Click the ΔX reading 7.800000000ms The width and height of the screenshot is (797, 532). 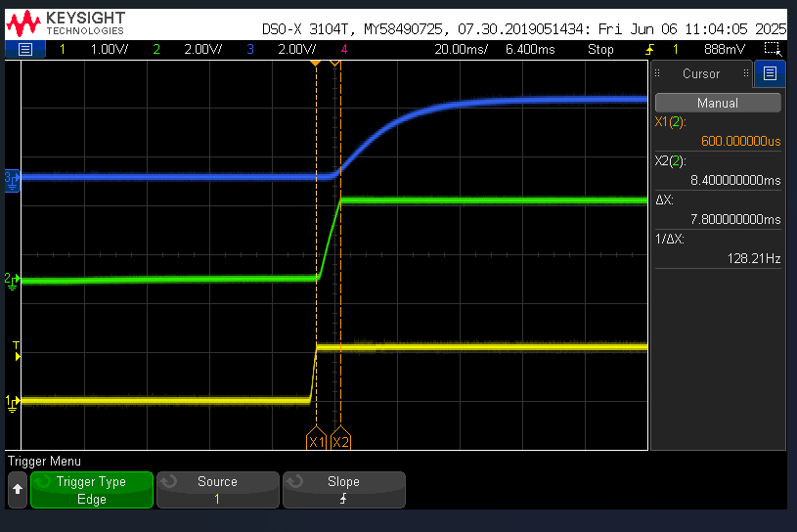tap(735, 219)
